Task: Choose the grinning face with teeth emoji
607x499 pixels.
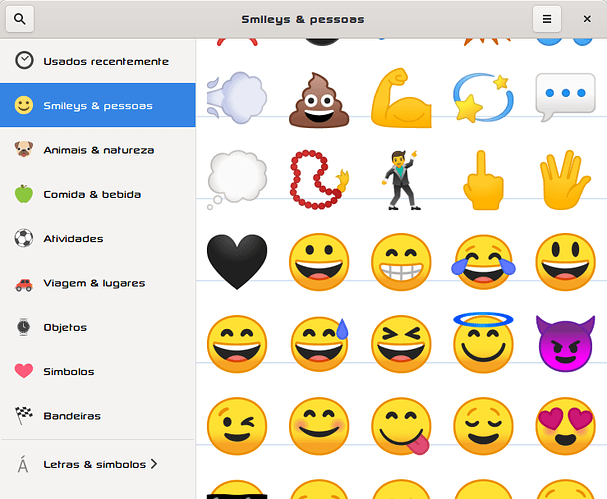Action: click(x=401, y=262)
